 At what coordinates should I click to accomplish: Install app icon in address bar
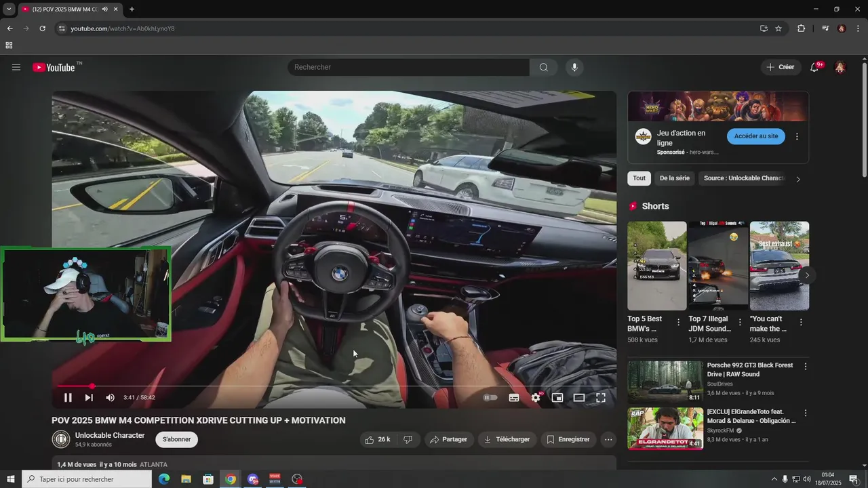[764, 28]
